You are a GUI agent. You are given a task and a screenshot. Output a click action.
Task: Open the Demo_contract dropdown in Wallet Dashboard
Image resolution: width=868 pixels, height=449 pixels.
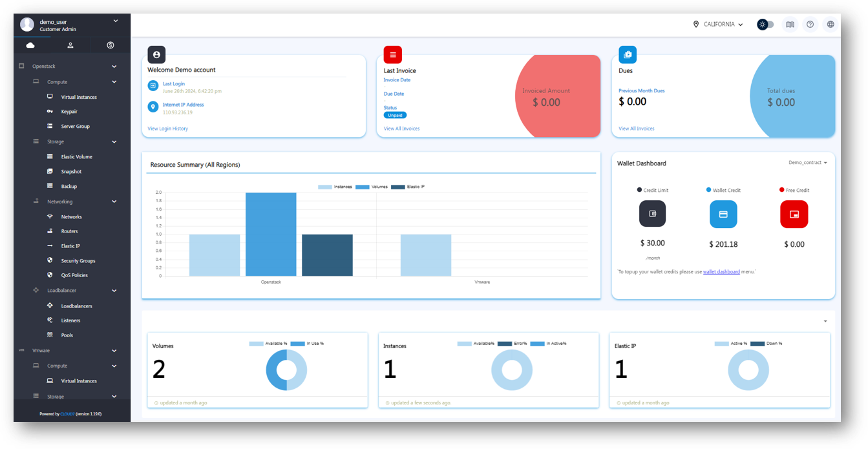click(808, 163)
